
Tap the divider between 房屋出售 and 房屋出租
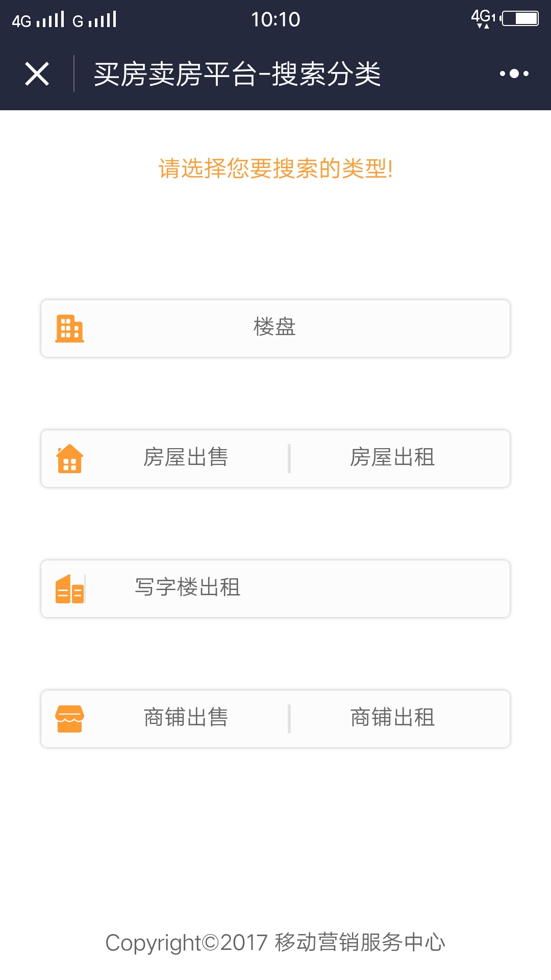(x=289, y=458)
